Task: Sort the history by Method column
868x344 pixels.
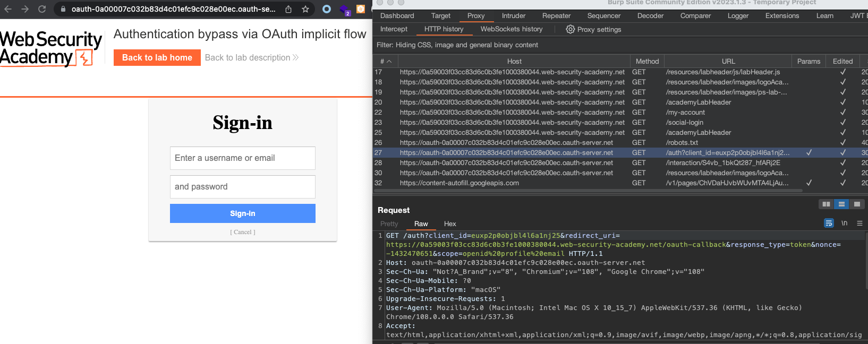Action: pyautogui.click(x=646, y=62)
